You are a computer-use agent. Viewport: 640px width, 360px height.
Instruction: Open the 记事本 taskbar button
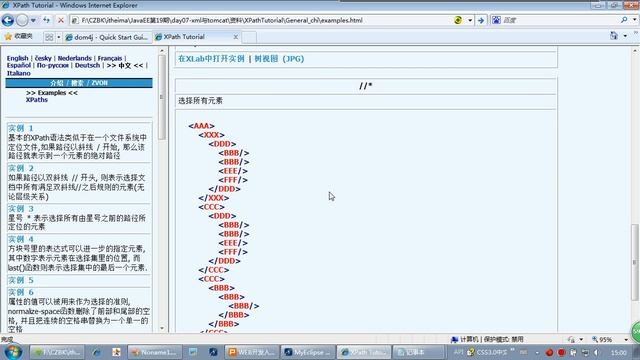[x=419, y=352]
